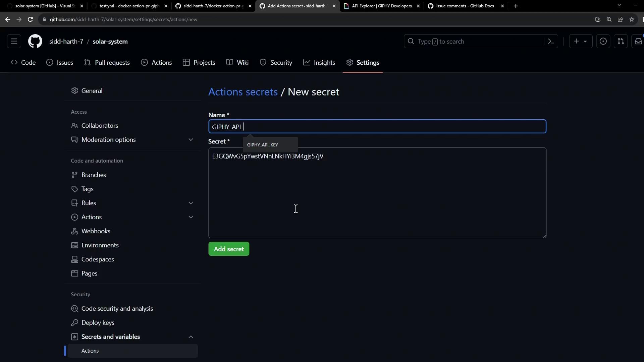Viewport: 644px width, 362px height.
Task: Reload the page with the refresh icon
Action: pyautogui.click(x=30, y=19)
